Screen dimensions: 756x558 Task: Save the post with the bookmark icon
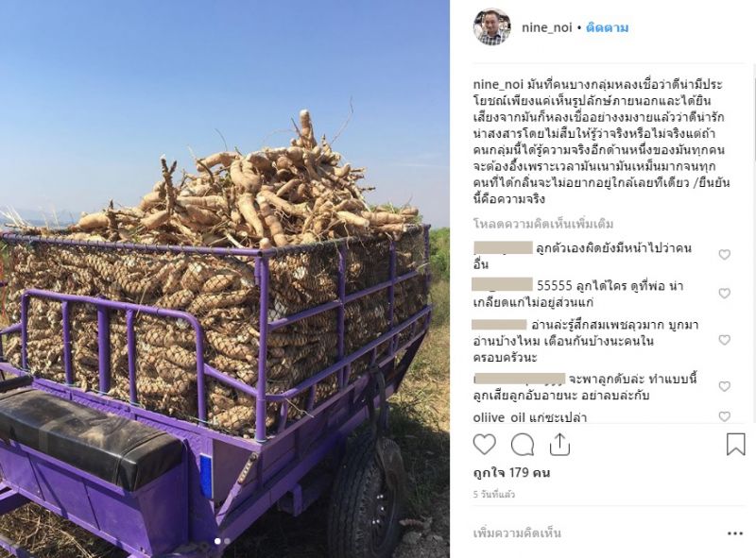coord(736,445)
